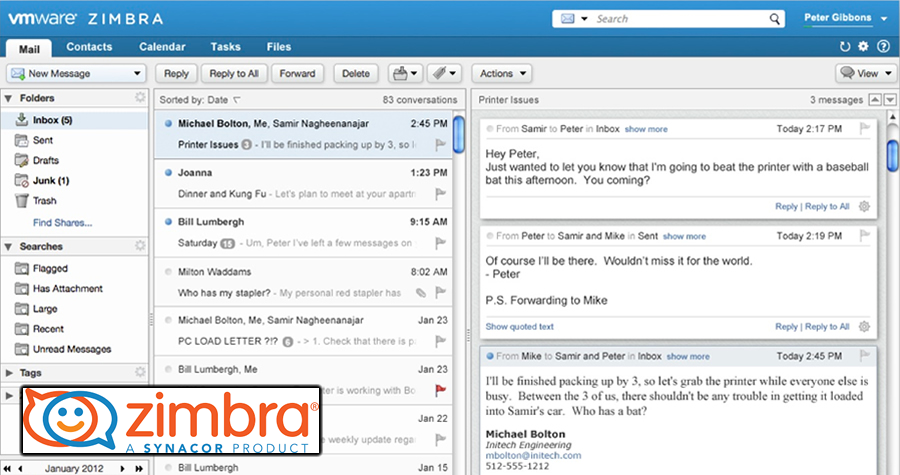The height and width of the screenshot is (475, 900).
Task: Flag the PC LOAD LETTER conversation
Action: [440, 341]
